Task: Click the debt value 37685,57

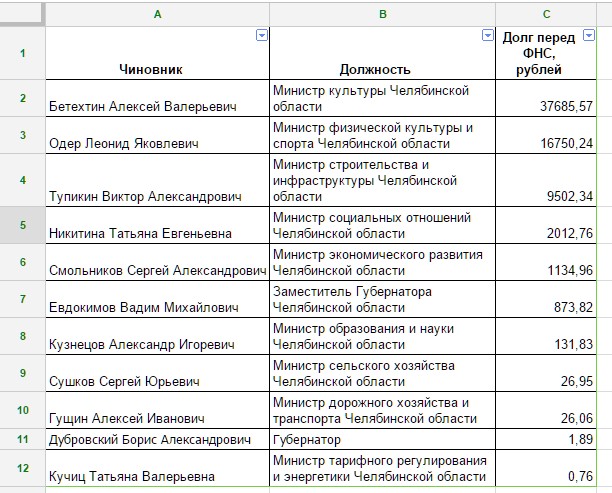Action: (x=545, y=106)
